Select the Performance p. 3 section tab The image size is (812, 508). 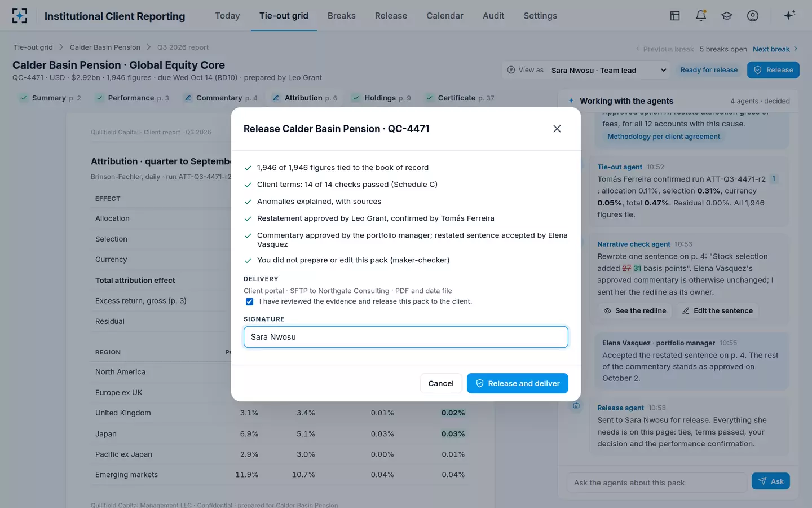click(133, 98)
